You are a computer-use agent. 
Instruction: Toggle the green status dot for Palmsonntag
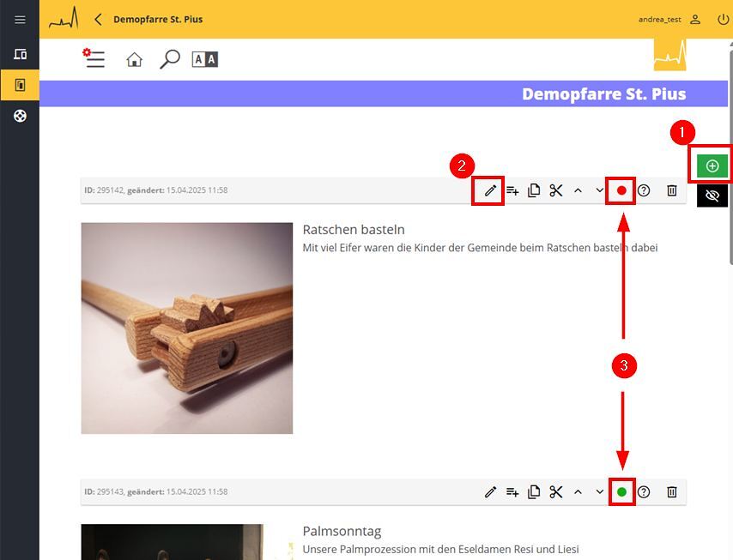coord(621,491)
